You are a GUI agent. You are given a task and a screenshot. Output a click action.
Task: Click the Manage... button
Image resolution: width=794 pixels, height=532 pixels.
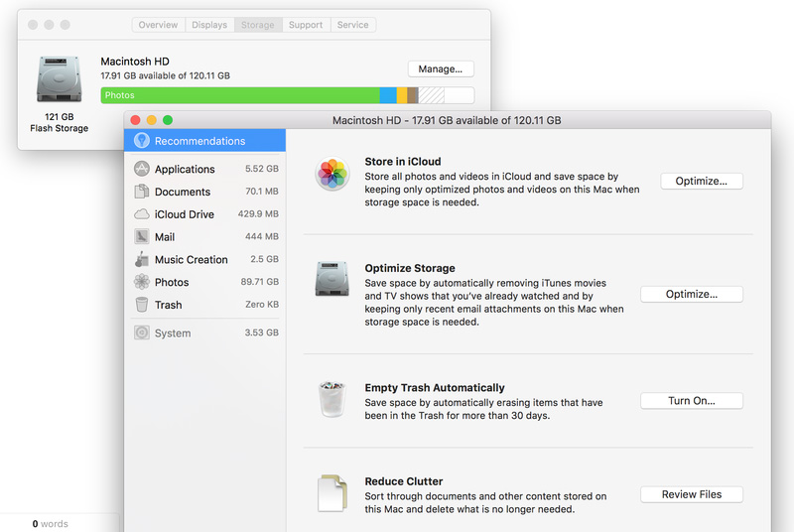point(441,69)
